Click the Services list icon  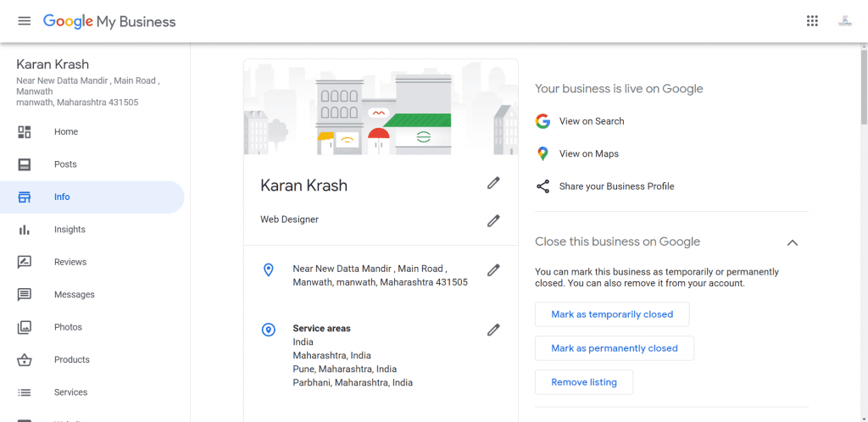[x=25, y=392]
